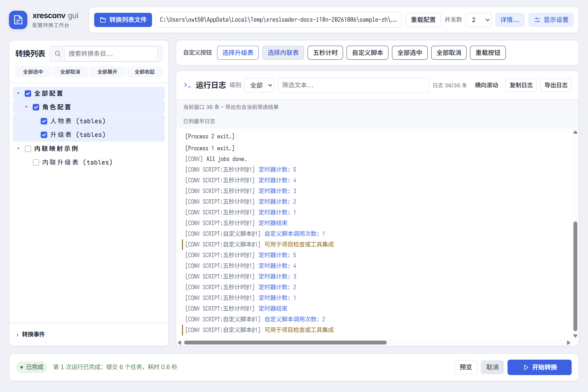Toggle the 人物表 (tables) checkbox
The width and height of the screenshot is (588, 392).
44,121
